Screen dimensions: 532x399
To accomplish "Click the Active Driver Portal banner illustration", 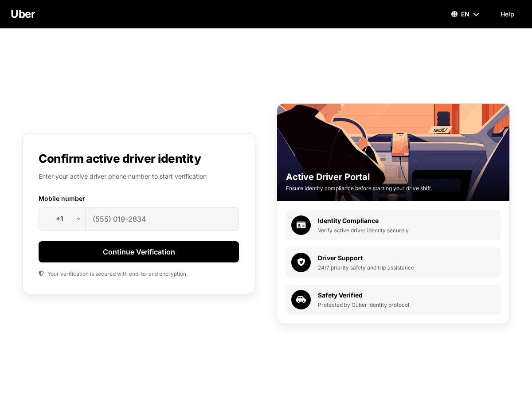I will (393, 153).
